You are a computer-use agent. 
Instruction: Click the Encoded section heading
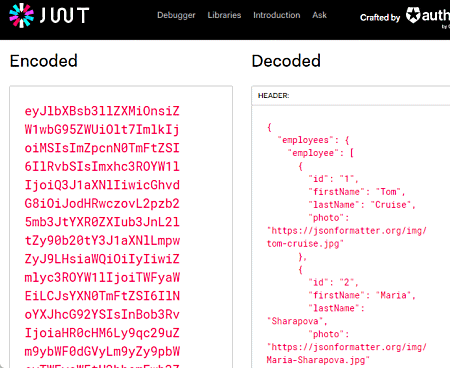pos(44,61)
